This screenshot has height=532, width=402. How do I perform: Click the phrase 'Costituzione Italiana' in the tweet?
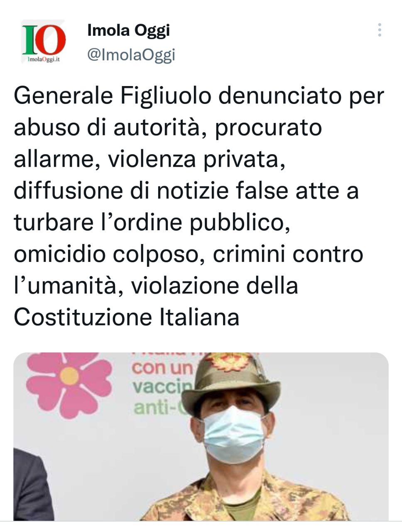pos(127,317)
